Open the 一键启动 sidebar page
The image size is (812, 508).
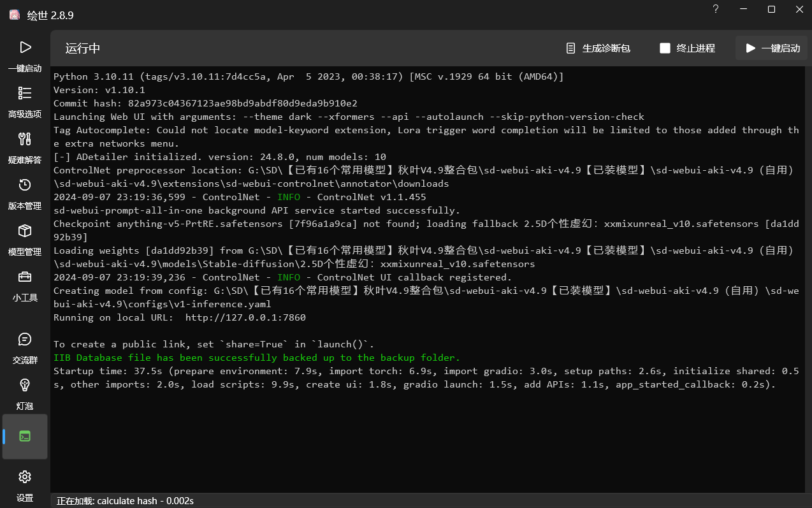coord(25,56)
